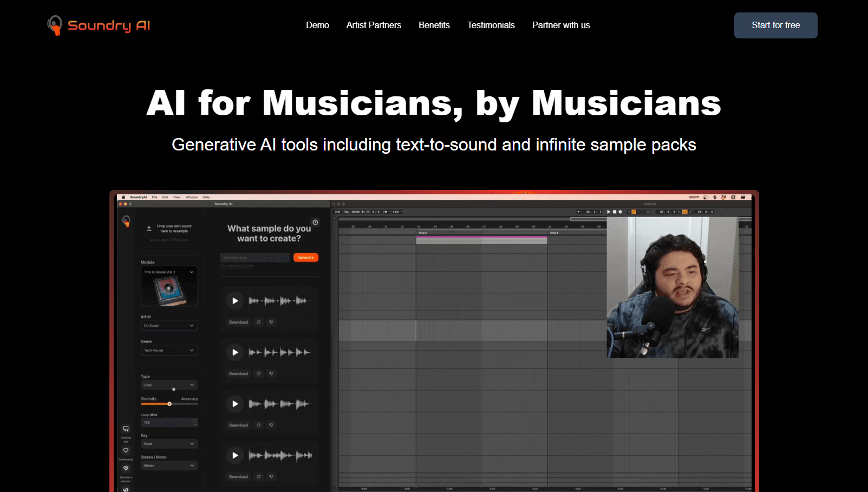Click the upload icon in the drop sound area
The image size is (868, 492).
(x=149, y=228)
